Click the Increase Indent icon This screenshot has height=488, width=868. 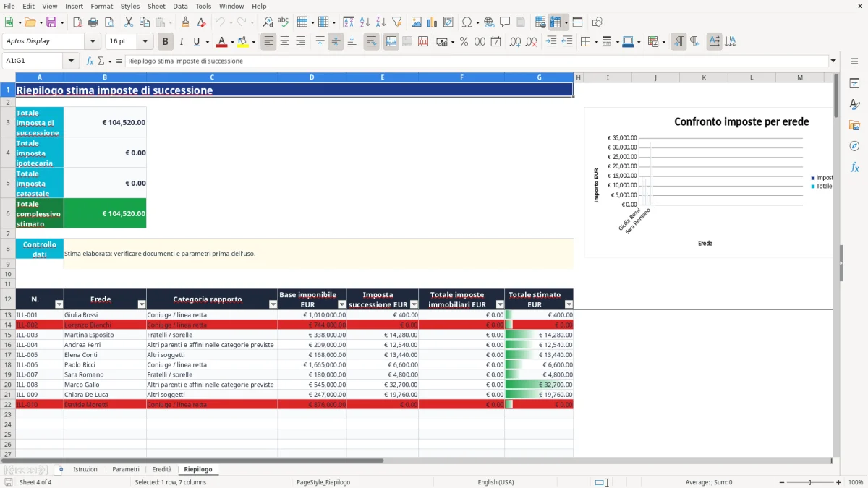click(551, 42)
